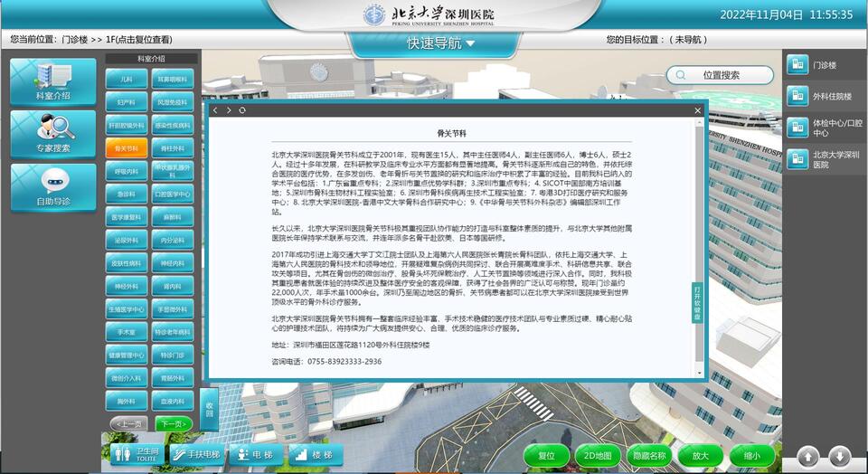This screenshot has width=868, height=474.
Task: Go to 下一页 next page of departments
Action: pyautogui.click(x=174, y=423)
